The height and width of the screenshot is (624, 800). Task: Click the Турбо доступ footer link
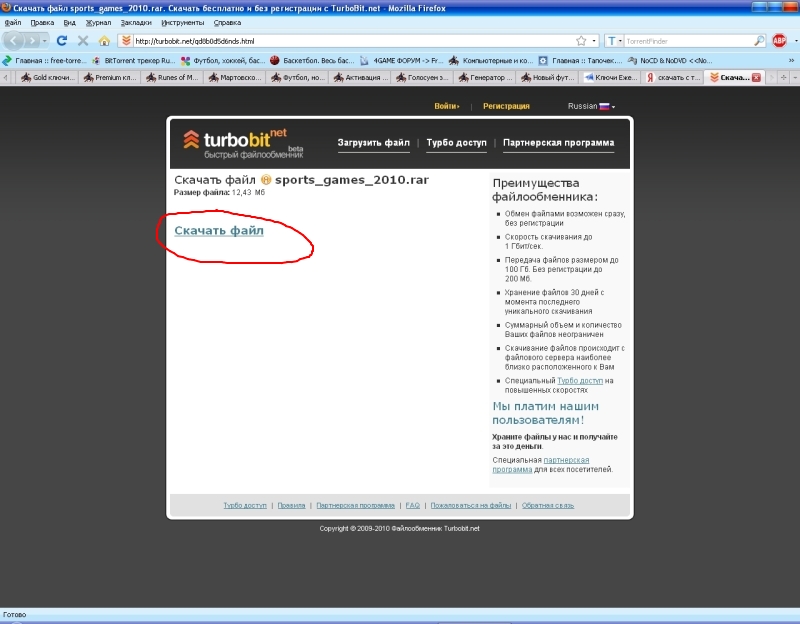(245, 505)
